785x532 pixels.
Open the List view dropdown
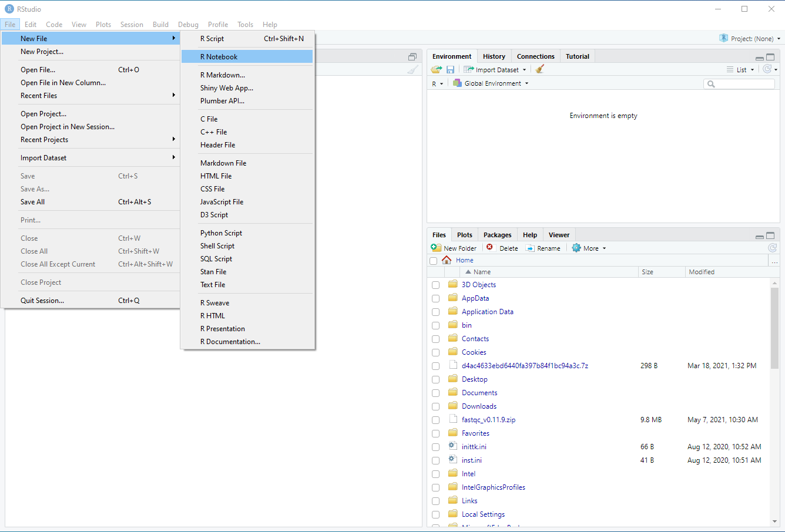[x=741, y=69]
